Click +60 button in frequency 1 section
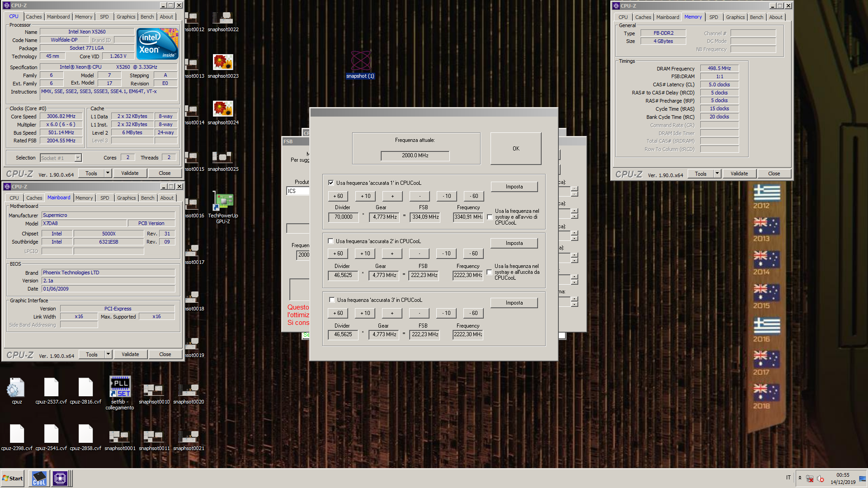 tap(338, 196)
